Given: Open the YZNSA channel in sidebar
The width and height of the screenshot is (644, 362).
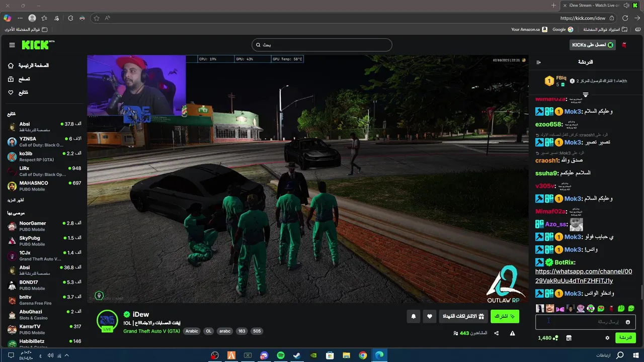Looking at the screenshot, I should click(44, 142).
